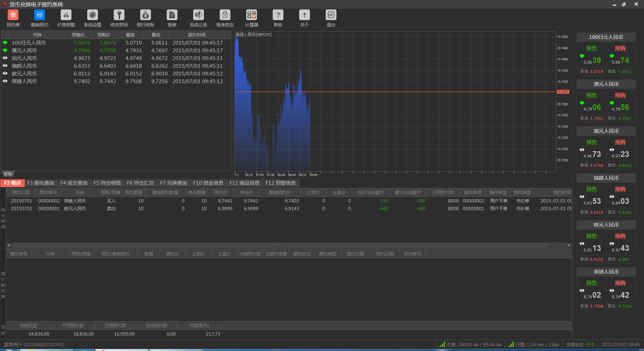Click the horizontal scrollbar right arrow
This screenshot has height=351, width=644.
tap(569, 245)
